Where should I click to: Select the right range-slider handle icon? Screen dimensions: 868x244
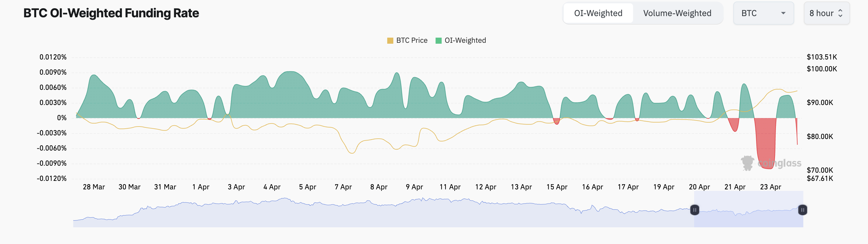coord(802,210)
